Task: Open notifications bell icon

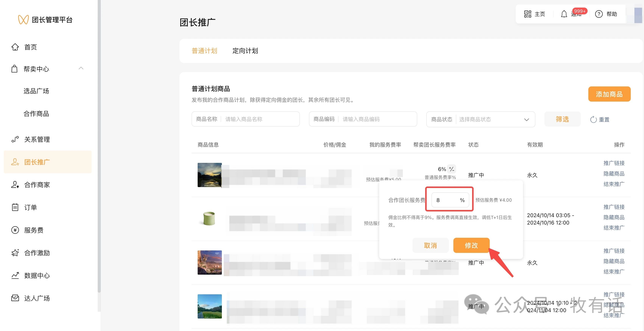Action: pyautogui.click(x=564, y=14)
